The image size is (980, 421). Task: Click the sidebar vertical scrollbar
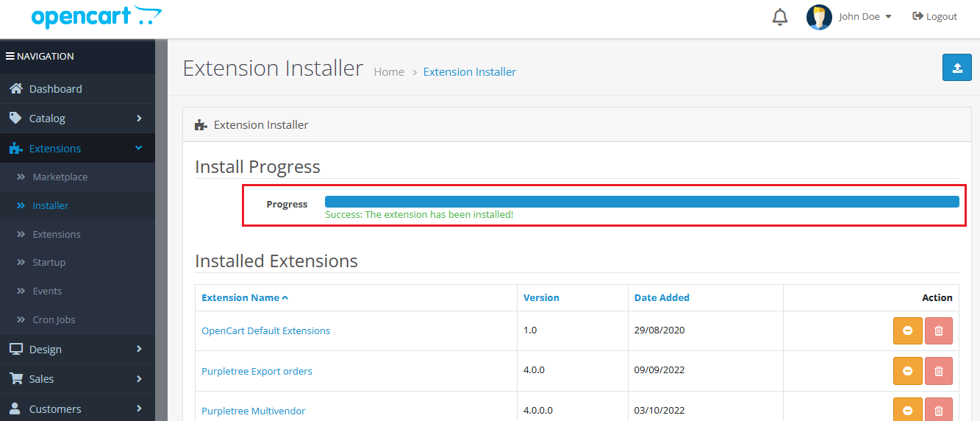(x=161, y=230)
